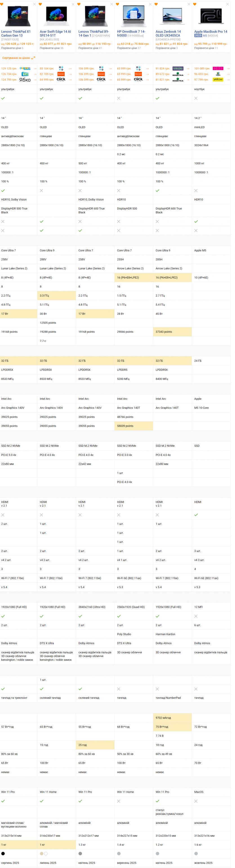
Task: Open the Ябко store offer logo
Action: coord(25,80)
